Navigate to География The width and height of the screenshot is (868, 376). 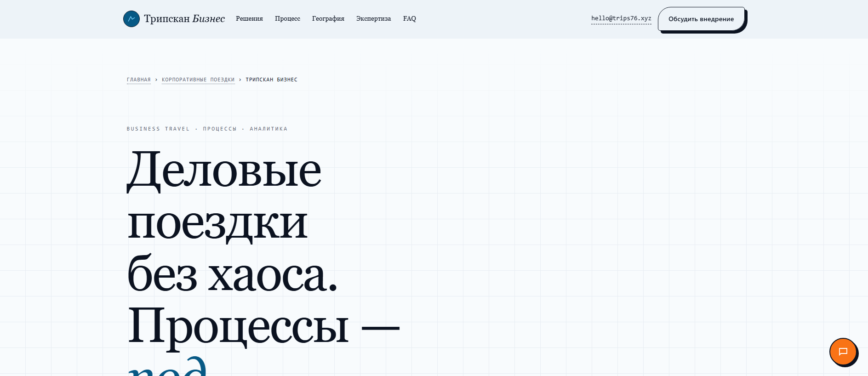point(328,18)
